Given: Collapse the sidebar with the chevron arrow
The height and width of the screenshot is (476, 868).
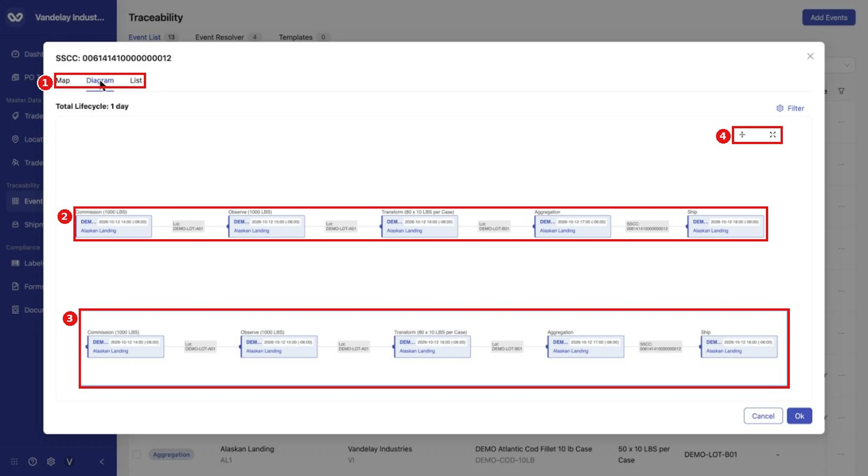Looking at the screenshot, I should pos(101,461).
